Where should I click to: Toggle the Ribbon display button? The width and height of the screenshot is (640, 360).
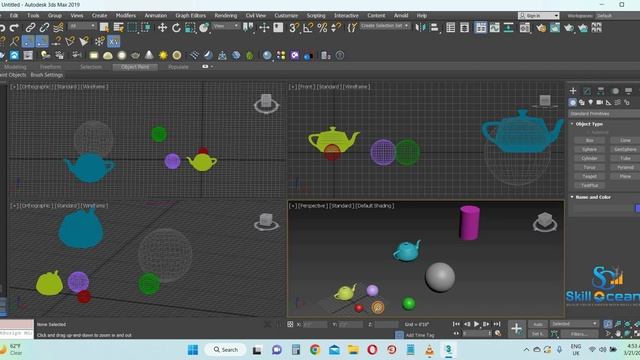[x=480, y=28]
